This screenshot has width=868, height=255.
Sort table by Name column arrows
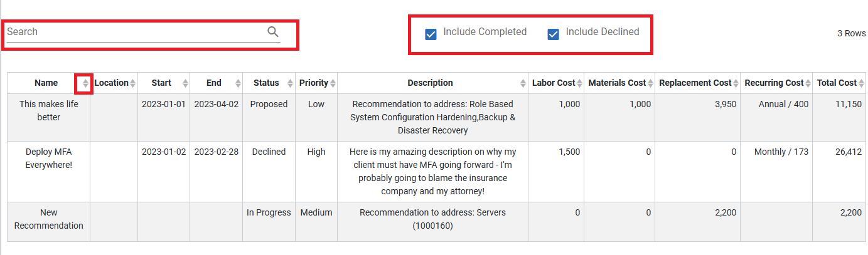coord(86,83)
